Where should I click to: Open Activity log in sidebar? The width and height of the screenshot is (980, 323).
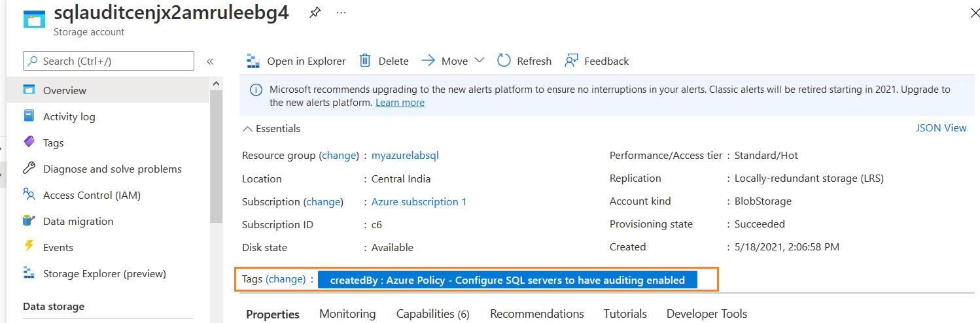click(69, 116)
